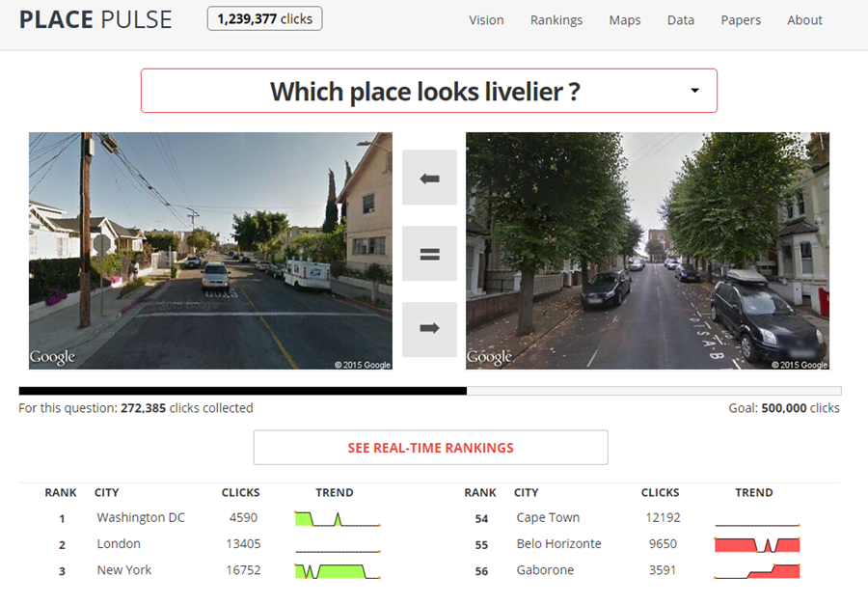The height and width of the screenshot is (605, 868).
Task: Click the Cape Town clicks value 12192
Action: point(663,517)
